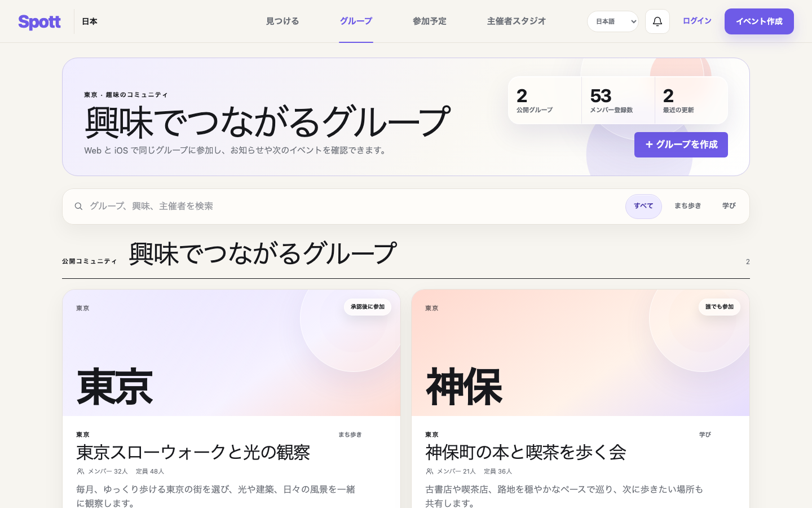Click the イベント作成 button

tap(759, 21)
